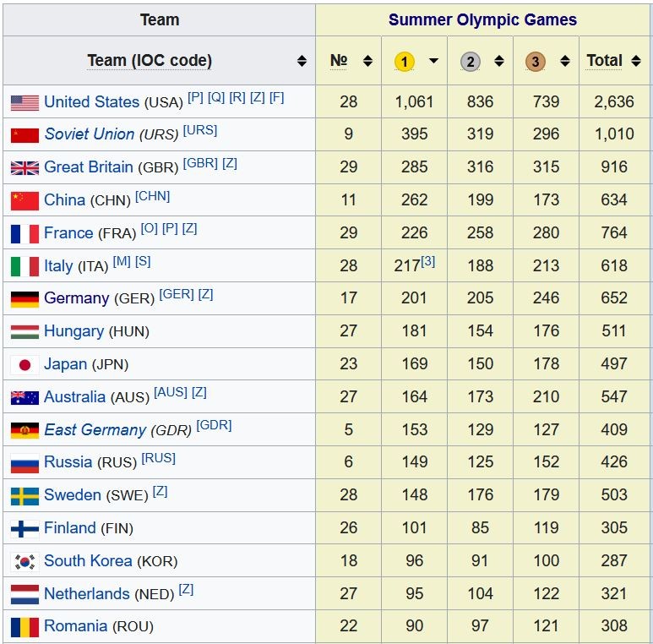The height and width of the screenshot is (644, 653).
Task: Click the silver medal icon in header
Action: 471,61
